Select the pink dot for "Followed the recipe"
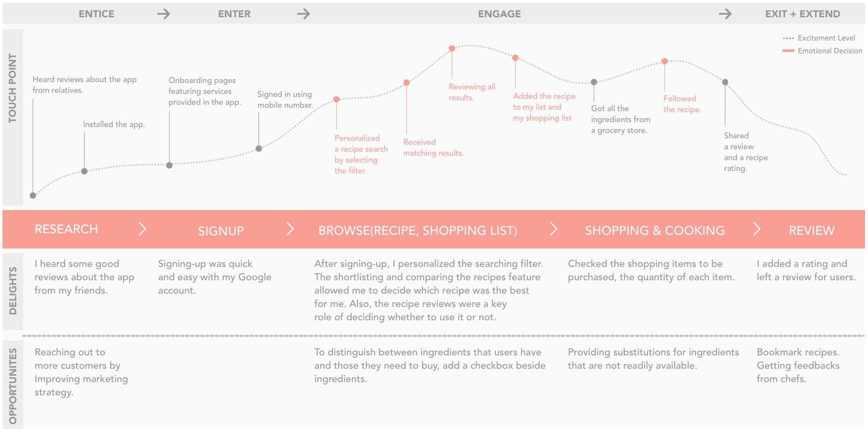The height and width of the screenshot is (432, 868). tap(664, 61)
